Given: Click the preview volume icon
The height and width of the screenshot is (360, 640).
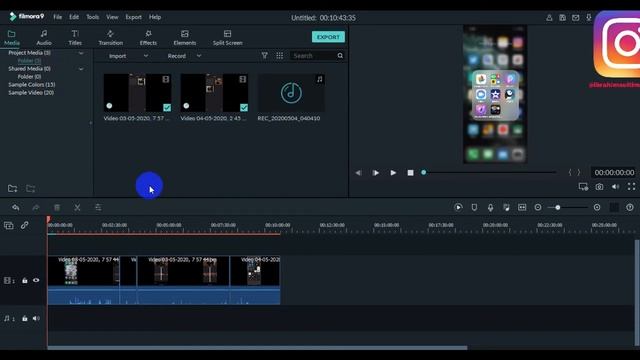Looking at the screenshot, I should (615, 187).
